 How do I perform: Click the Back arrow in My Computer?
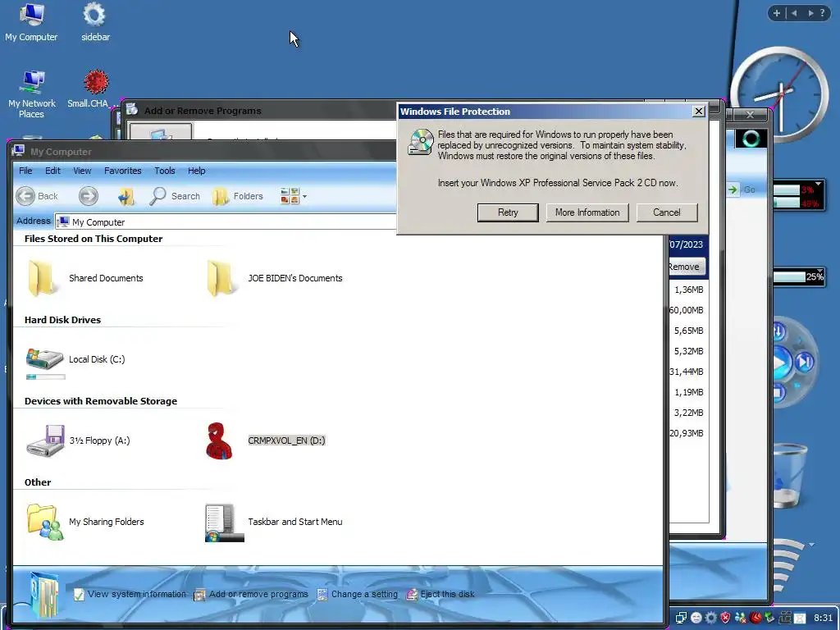coord(36,196)
